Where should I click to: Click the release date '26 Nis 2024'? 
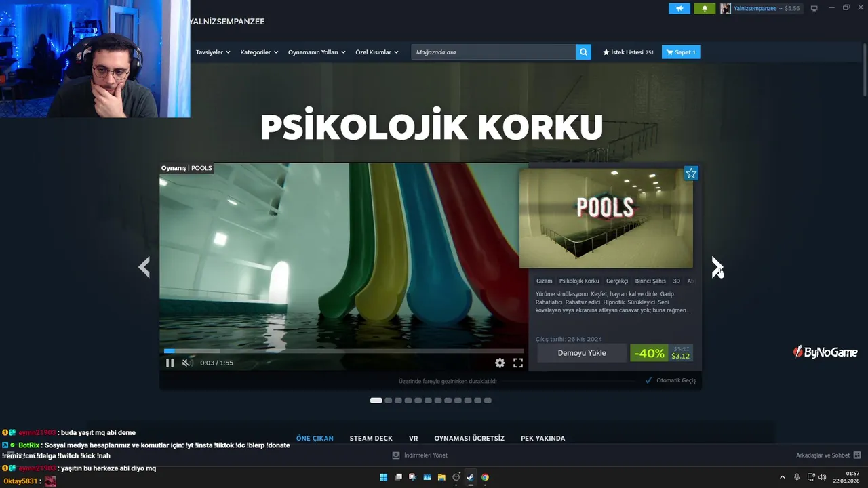(x=584, y=339)
